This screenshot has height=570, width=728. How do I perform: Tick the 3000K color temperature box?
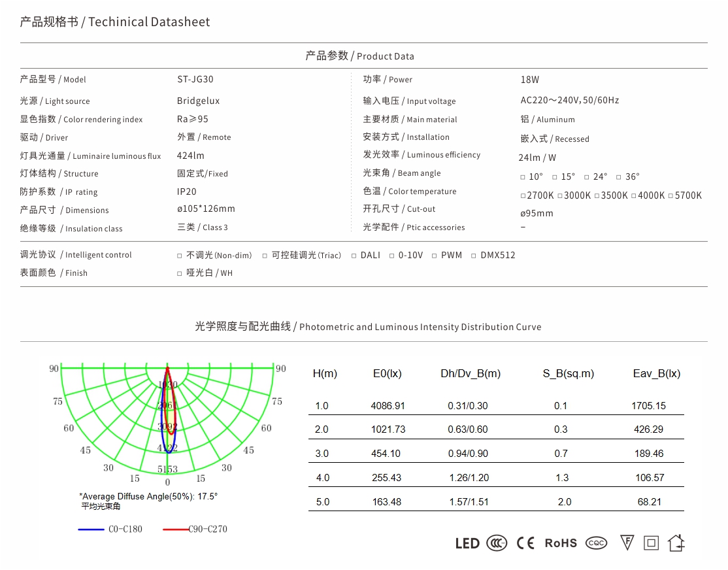pyautogui.click(x=561, y=196)
